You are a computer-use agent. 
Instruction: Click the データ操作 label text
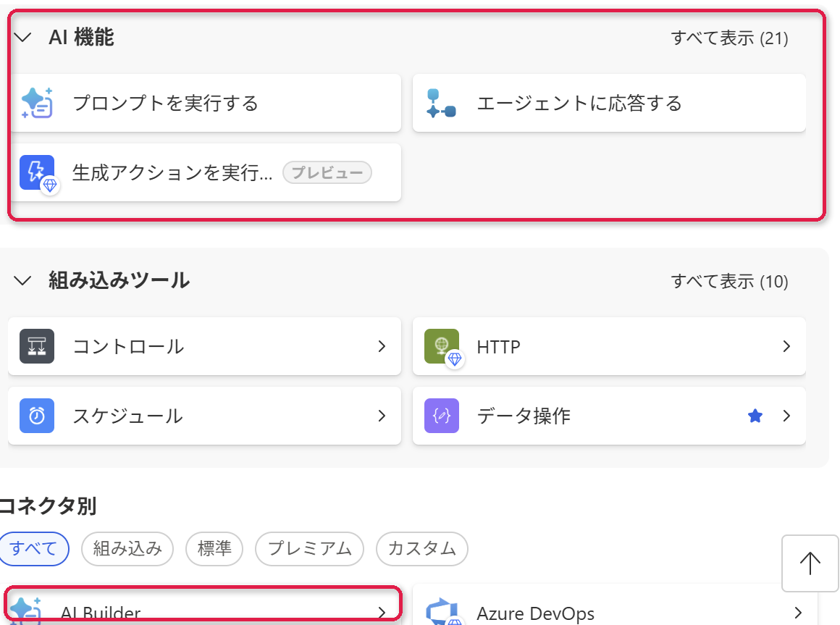click(x=524, y=416)
